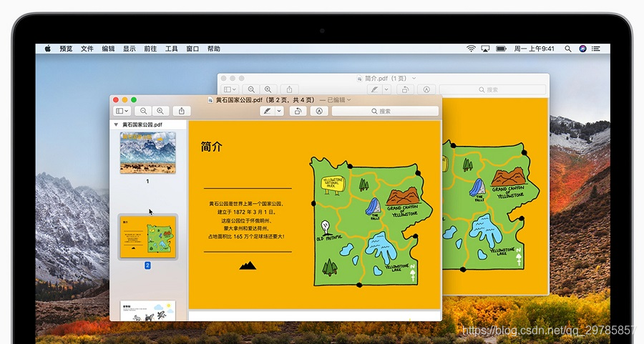Click the battery status icon
This screenshot has width=644, height=344.
click(x=501, y=49)
